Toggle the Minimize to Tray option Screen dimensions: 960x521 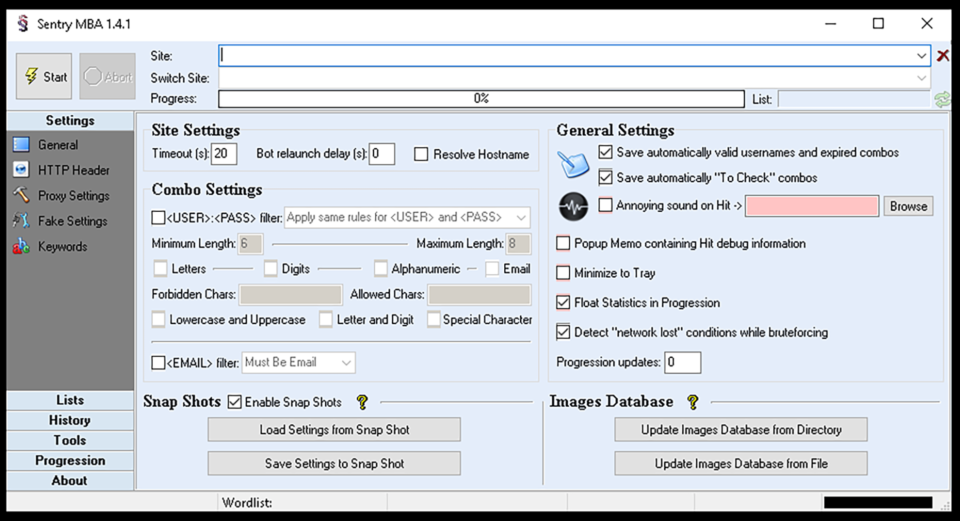(564, 273)
